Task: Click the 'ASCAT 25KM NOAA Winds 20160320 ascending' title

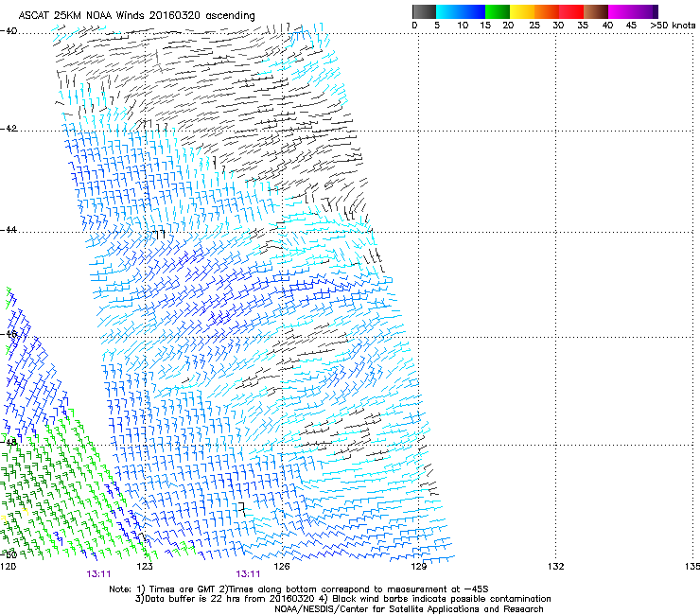Action: [x=136, y=15]
